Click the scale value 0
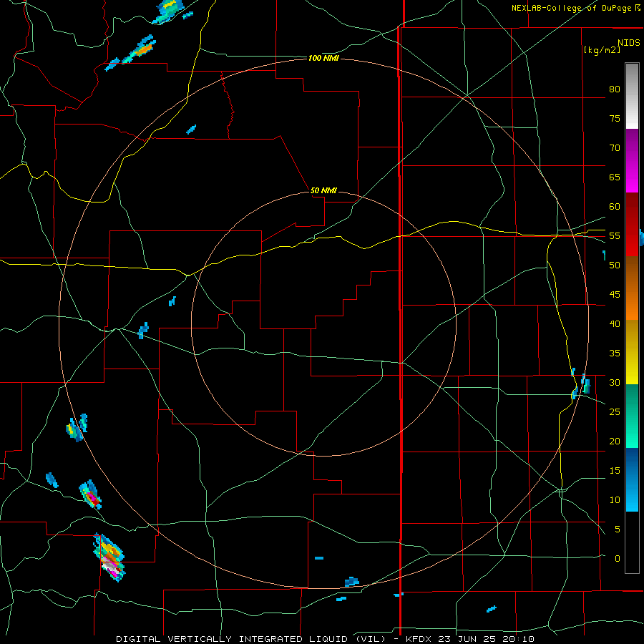 click(618, 559)
